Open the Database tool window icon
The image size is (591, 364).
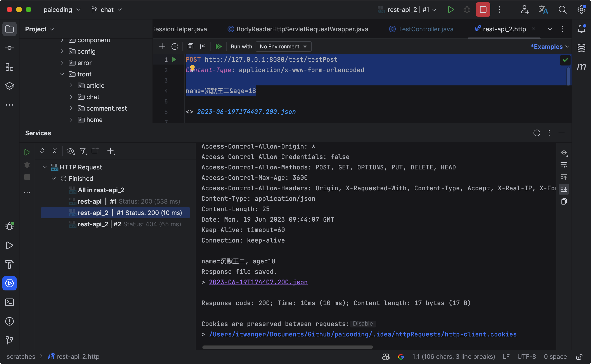coord(581,48)
